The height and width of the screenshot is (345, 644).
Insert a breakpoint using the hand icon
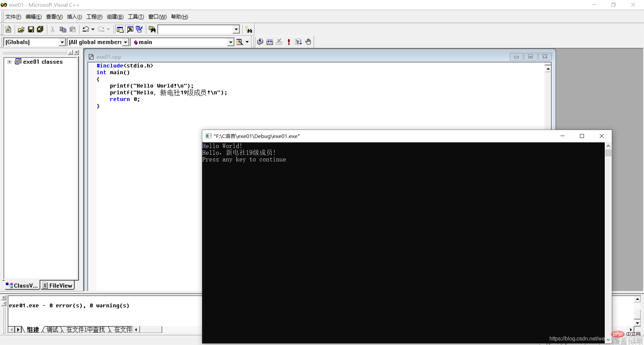pyautogui.click(x=308, y=42)
